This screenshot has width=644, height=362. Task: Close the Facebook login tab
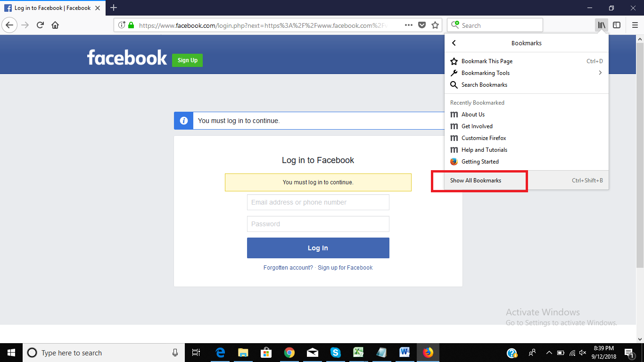[x=98, y=8]
